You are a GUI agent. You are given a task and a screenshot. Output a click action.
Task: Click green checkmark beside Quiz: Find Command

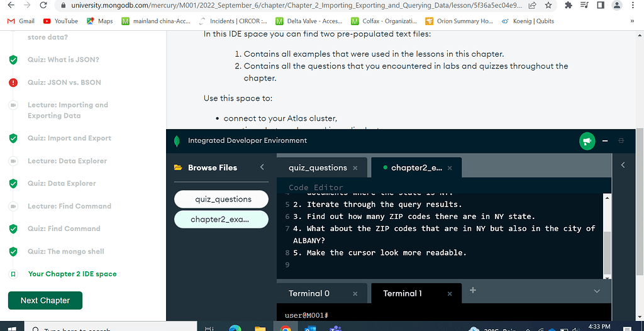13,229
